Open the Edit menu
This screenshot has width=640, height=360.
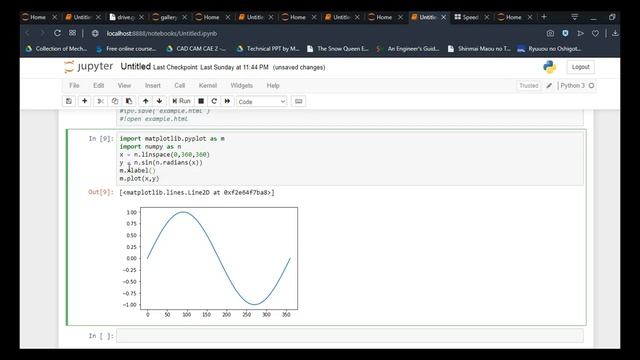[x=98, y=86]
